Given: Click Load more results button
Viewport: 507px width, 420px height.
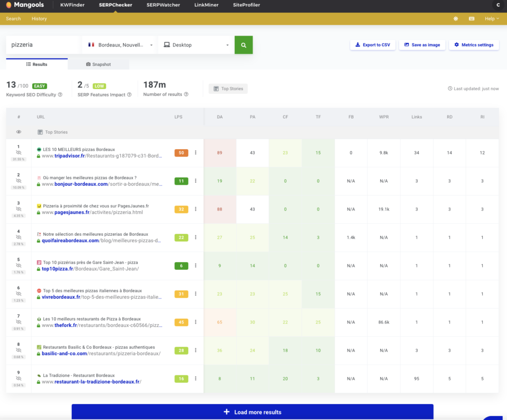Looking at the screenshot, I should click(x=252, y=412).
